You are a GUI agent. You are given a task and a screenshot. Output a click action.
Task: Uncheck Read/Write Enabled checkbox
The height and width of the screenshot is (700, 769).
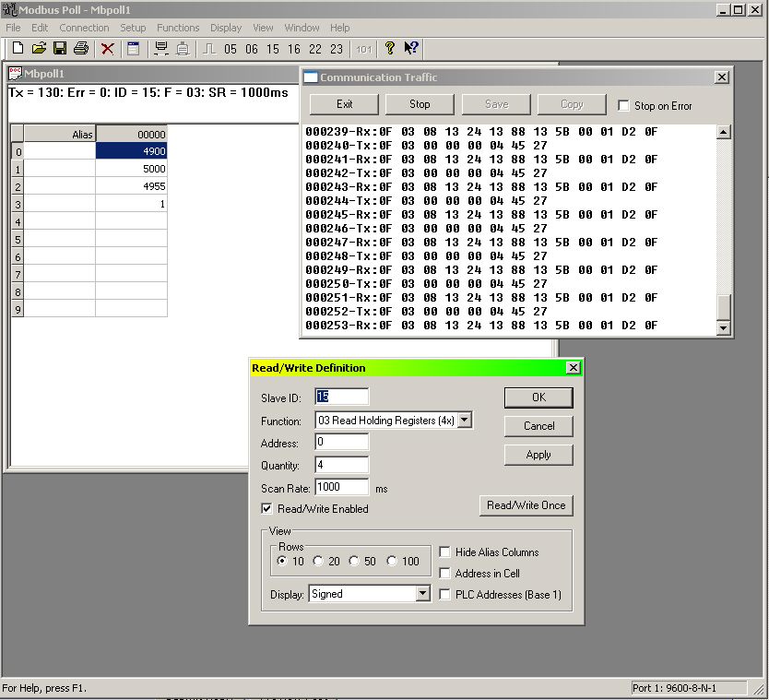click(266, 508)
